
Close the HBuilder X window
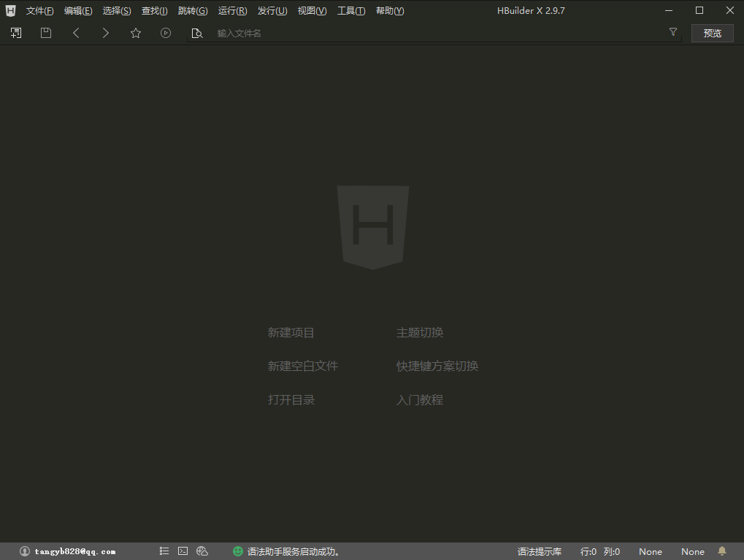point(730,10)
